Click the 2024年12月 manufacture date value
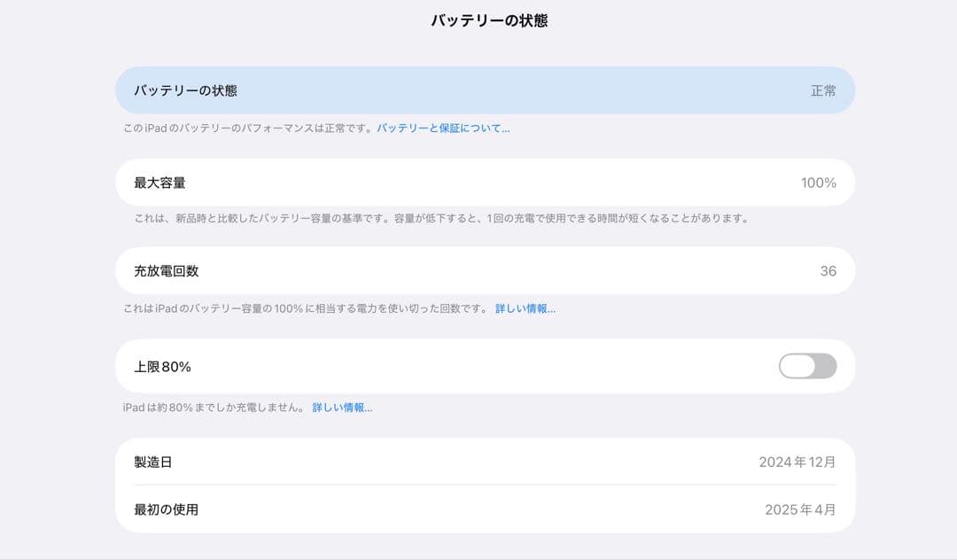 point(800,462)
